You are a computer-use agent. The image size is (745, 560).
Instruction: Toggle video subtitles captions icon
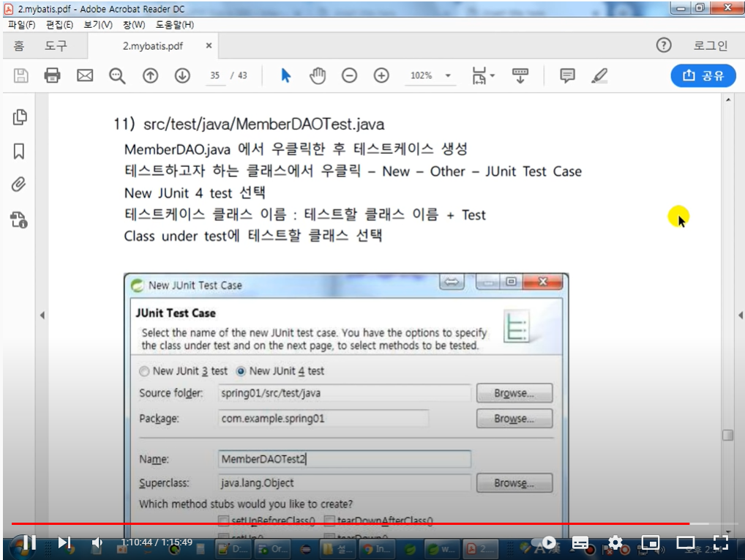tap(580, 542)
